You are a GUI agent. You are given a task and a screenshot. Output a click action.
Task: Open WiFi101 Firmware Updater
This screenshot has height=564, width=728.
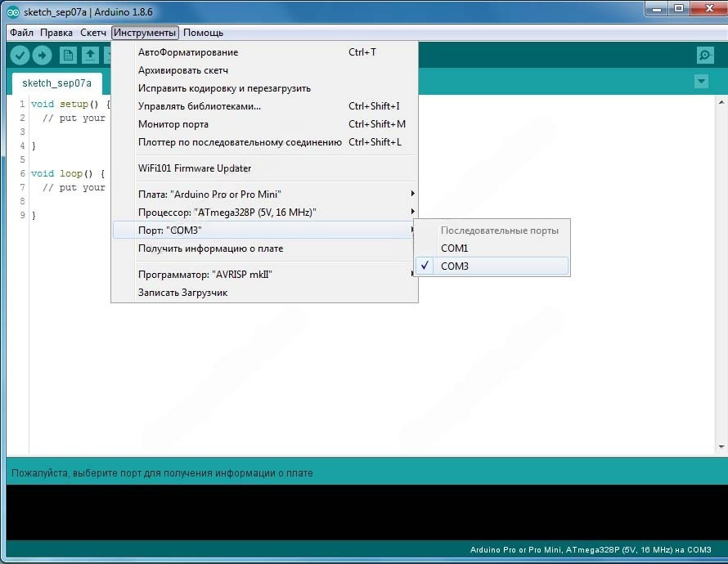click(195, 168)
